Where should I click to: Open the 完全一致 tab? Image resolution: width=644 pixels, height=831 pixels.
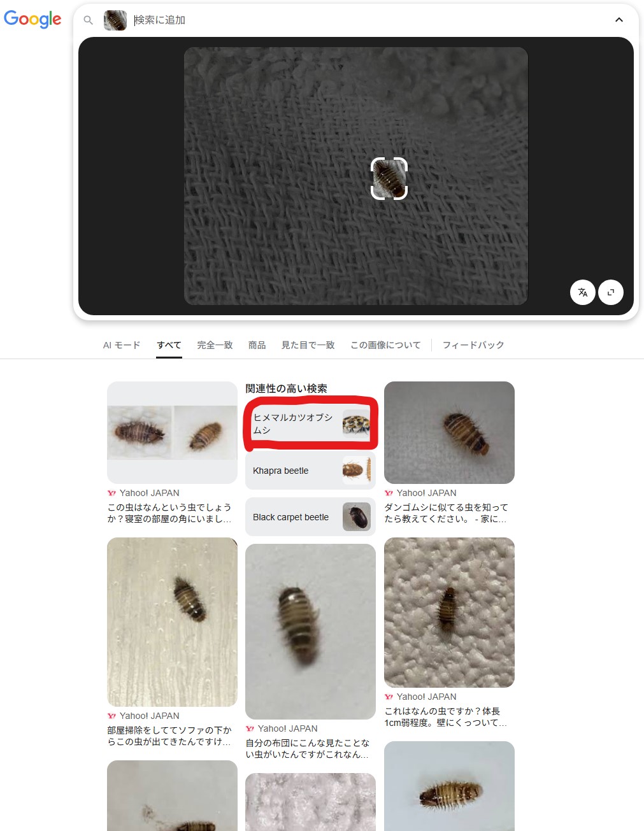[x=215, y=345]
